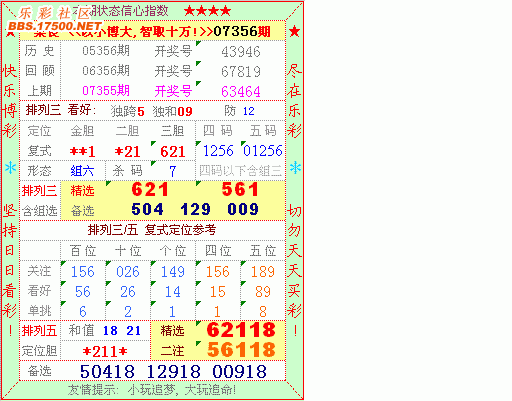Click the four red confidence index stars
The image size is (512, 401).
tap(207, 11)
